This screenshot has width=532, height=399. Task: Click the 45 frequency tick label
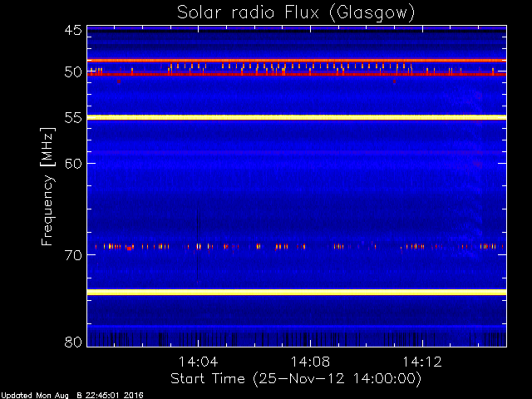coord(73,31)
